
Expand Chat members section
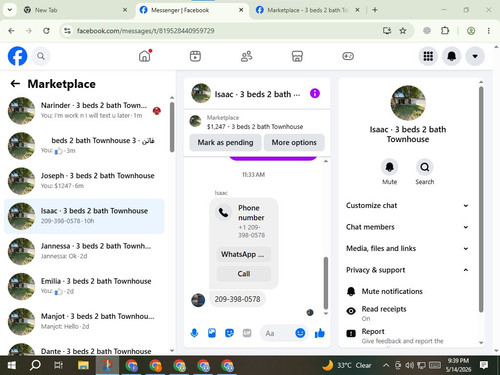(407, 227)
